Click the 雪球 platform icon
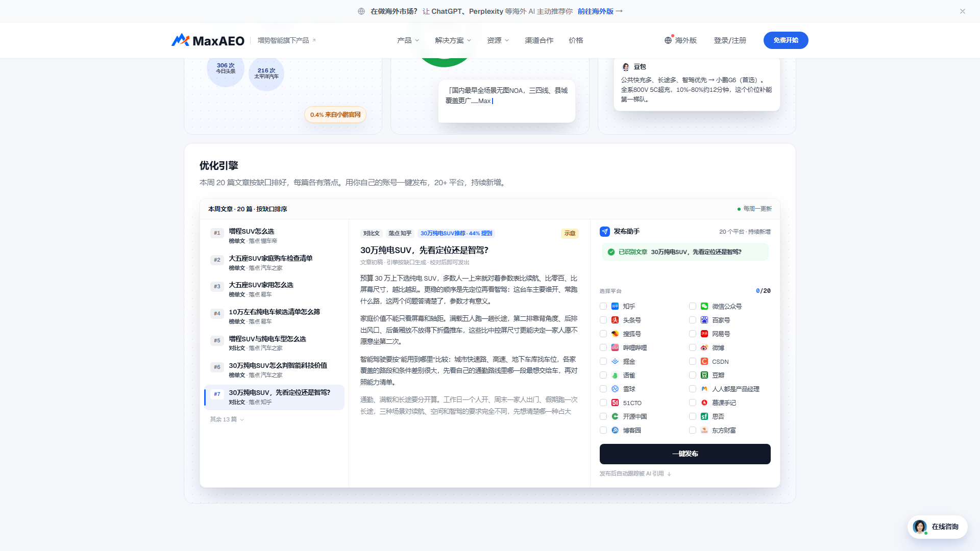The image size is (980, 551). pyautogui.click(x=615, y=389)
